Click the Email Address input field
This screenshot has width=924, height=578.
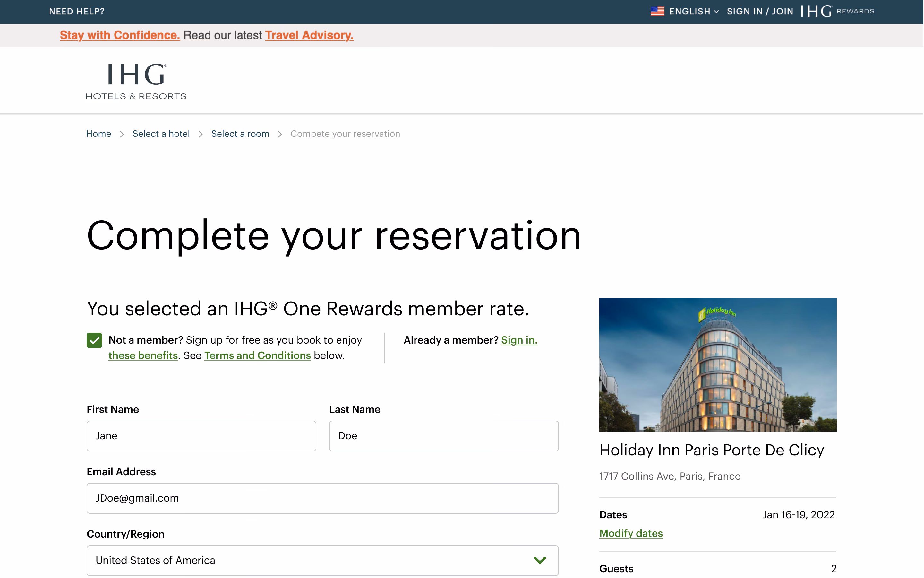point(323,498)
